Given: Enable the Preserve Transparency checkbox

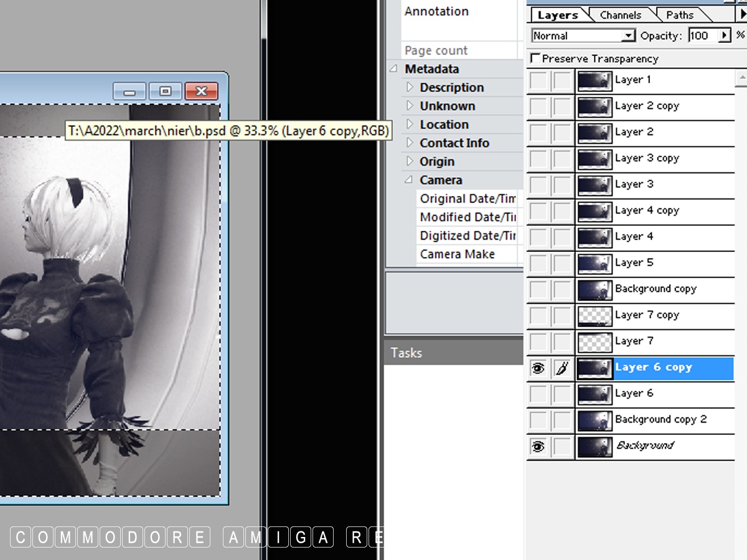Looking at the screenshot, I should coord(535,58).
